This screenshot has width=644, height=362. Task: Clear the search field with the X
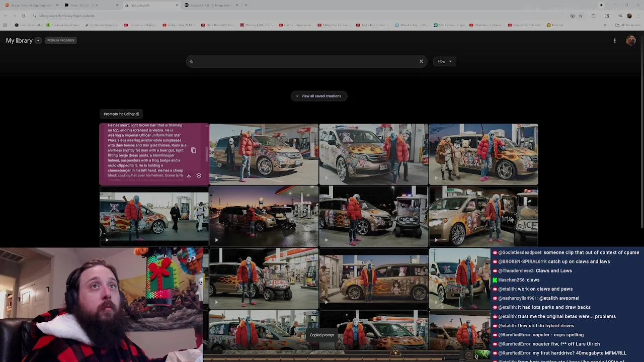(421, 61)
